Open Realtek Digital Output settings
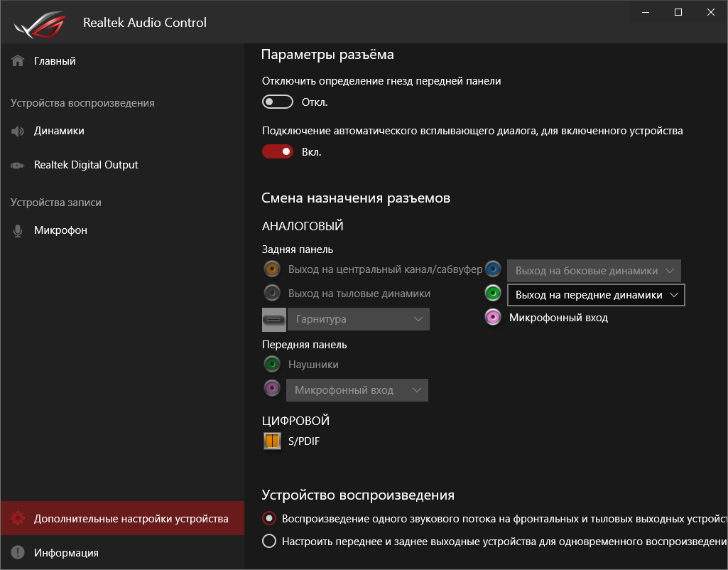 pyautogui.click(x=86, y=165)
